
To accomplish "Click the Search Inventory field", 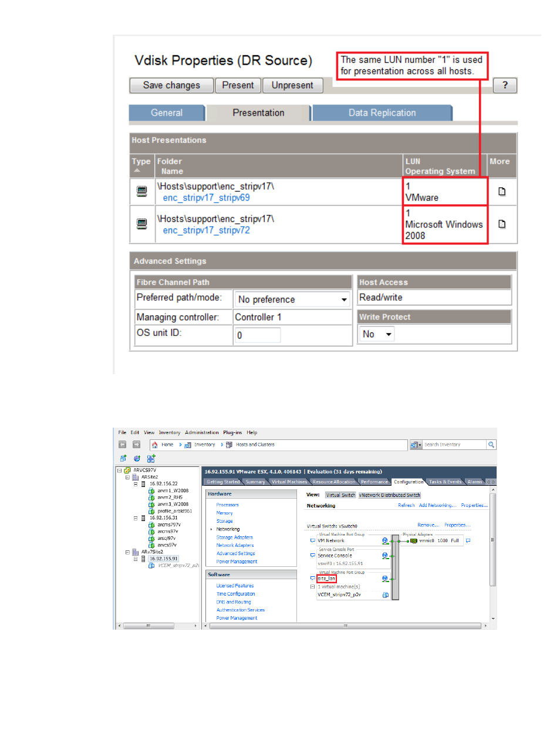I will click(454, 445).
